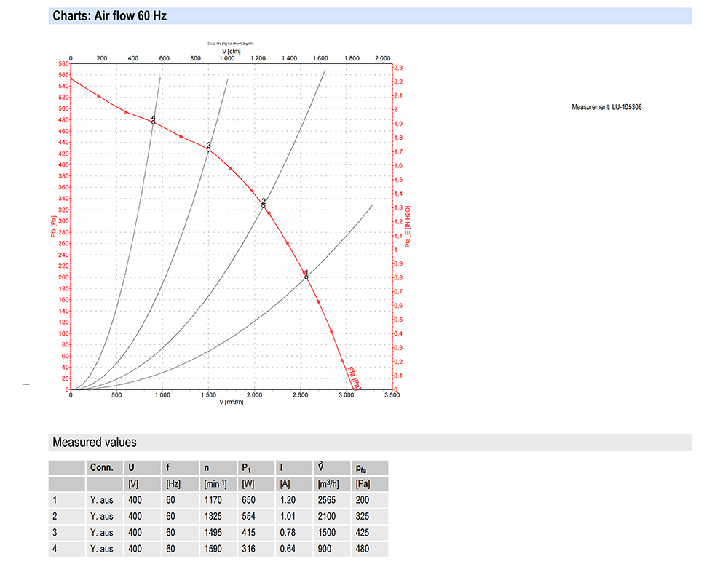The image size is (728, 575).
Task: Click the 415 W power value in row 3
Action: (249, 533)
